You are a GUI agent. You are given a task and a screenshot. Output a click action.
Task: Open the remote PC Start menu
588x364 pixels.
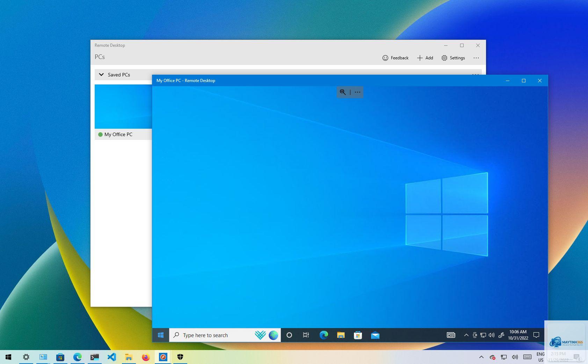161,335
